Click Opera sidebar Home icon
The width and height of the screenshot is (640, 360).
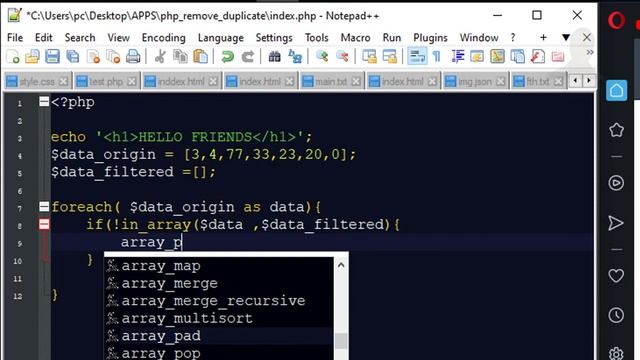[x=616, y=90]
